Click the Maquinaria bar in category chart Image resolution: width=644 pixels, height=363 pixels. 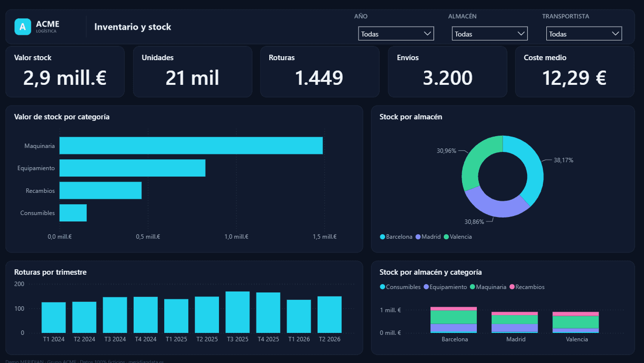[x=191, y=145]
